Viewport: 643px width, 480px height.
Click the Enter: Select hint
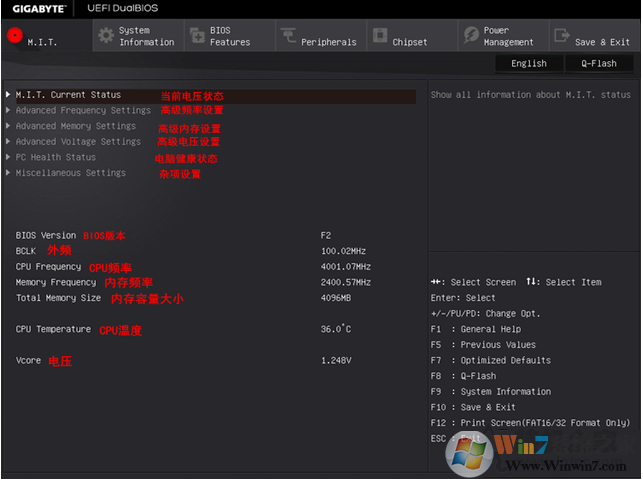pos(463,298)
